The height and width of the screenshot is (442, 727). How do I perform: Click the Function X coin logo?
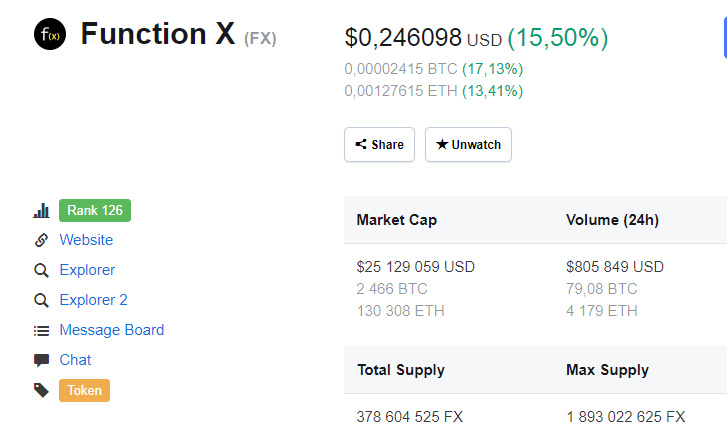pos(49,36)
